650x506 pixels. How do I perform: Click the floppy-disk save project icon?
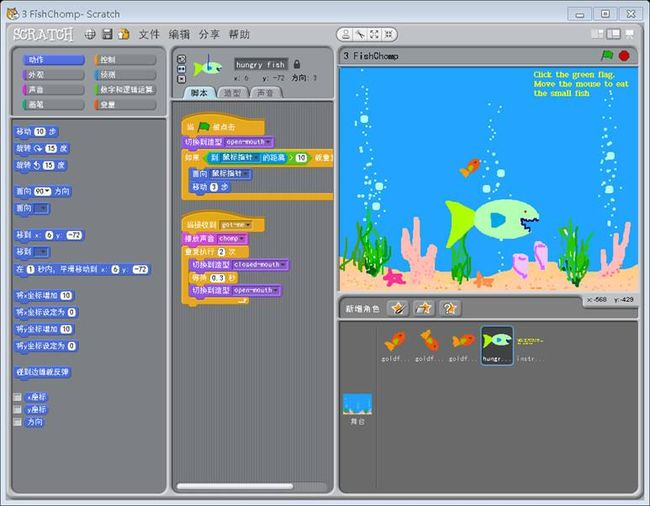[107, 34]
